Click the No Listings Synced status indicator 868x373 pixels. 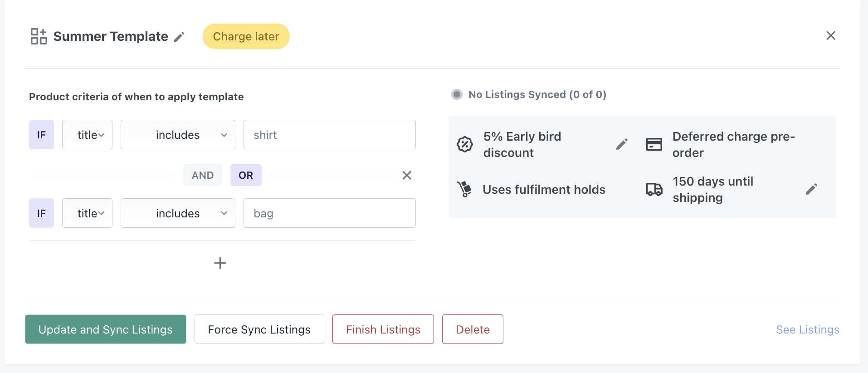457,94
